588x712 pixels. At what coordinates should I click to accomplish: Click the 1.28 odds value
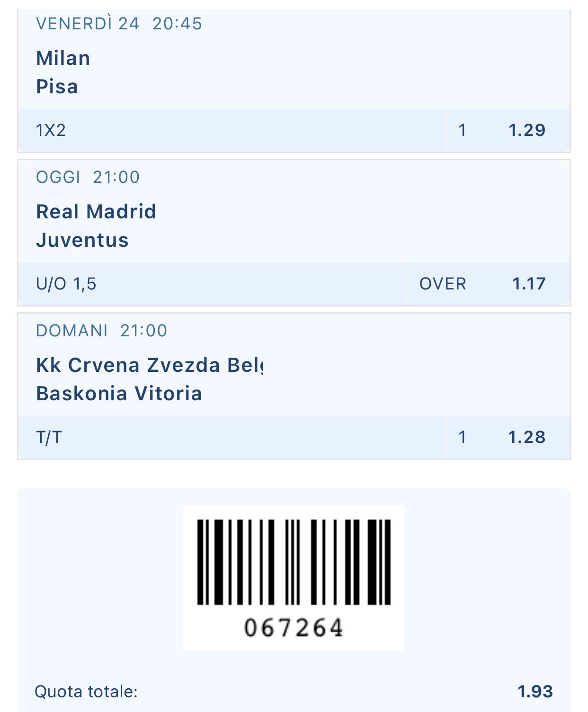[526, 437]
